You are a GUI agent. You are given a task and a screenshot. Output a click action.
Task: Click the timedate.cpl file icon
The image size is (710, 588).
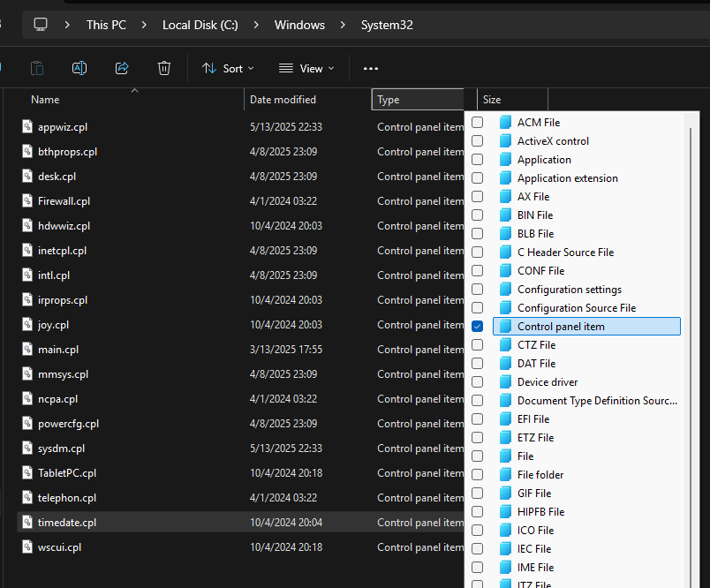(27, 522)
